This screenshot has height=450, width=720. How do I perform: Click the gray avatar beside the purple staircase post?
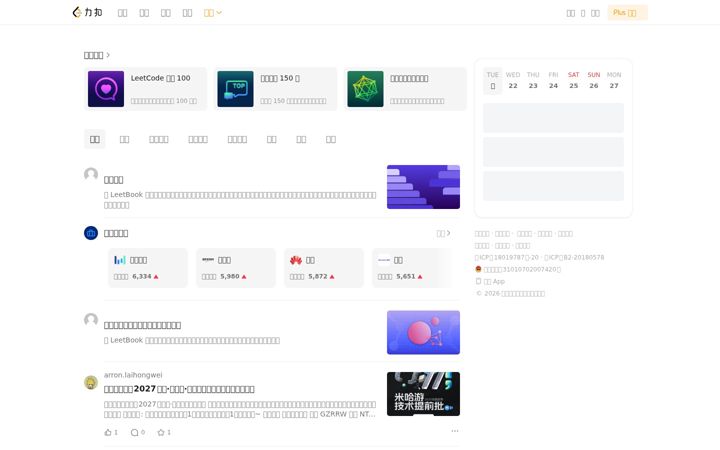click(x=91, y=174)
